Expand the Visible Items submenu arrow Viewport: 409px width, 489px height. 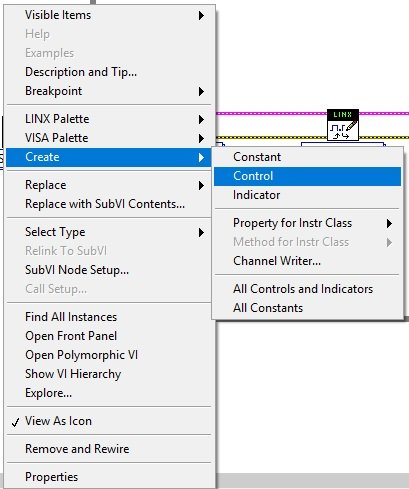click(201, 15)
